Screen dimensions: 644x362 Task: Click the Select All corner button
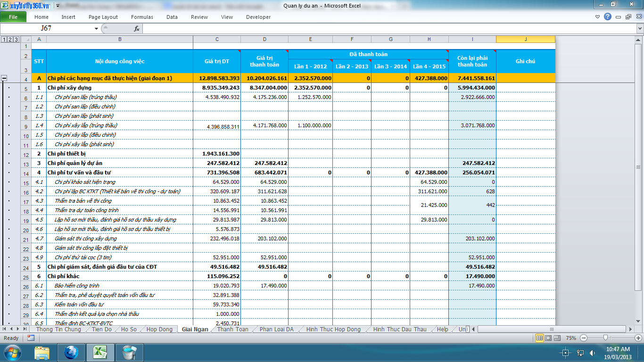tap(26, 40)
